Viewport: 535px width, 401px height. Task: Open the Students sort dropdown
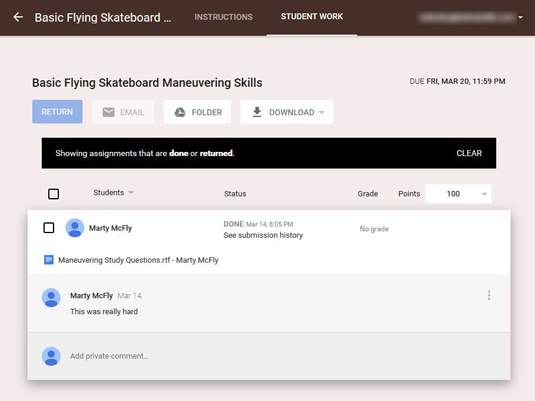[113, 192]
